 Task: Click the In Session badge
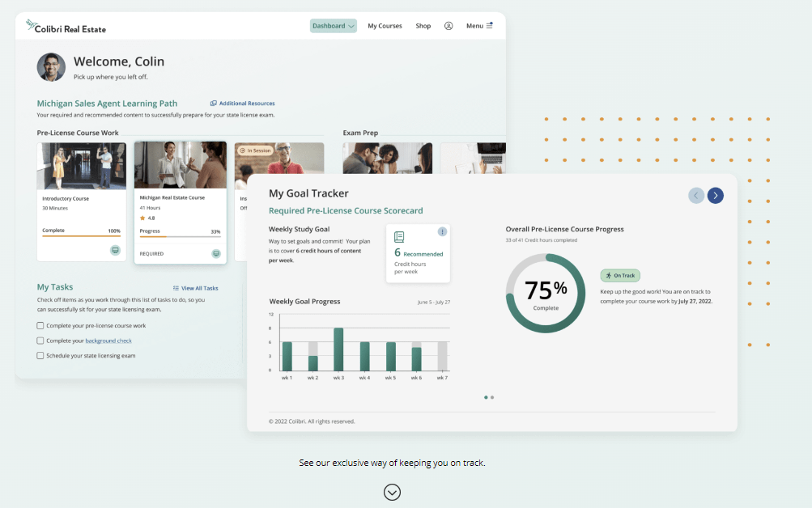[255, 150]
